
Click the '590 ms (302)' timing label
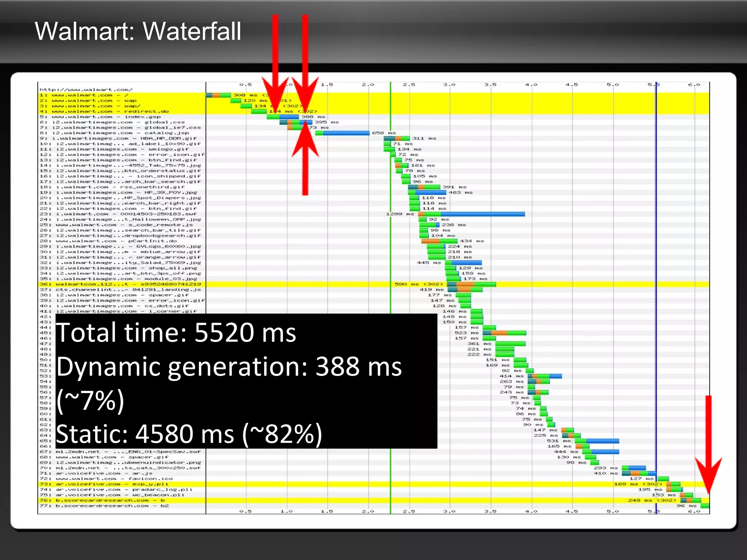click(419, 284)
